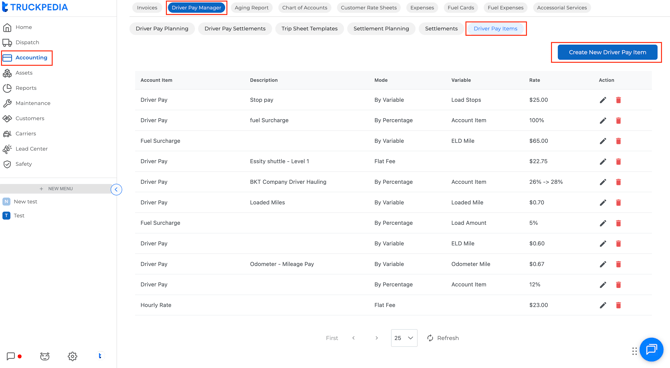Viewport: 670px width, 368px height.
Task: Add a new menu via NEW MENU
Action: pos(56,188)
